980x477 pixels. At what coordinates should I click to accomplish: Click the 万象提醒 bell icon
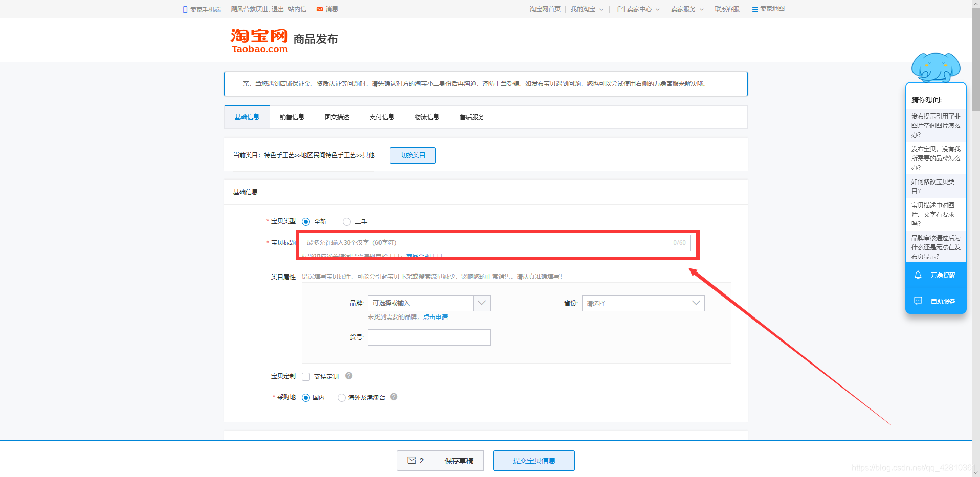[918, 275]
